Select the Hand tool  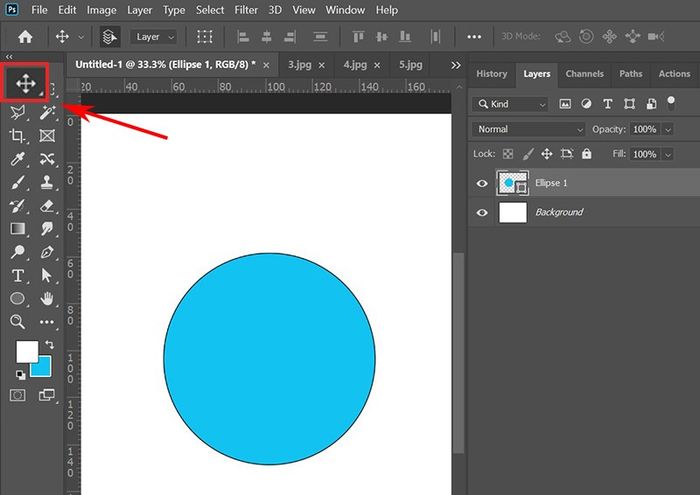[47, 298]
